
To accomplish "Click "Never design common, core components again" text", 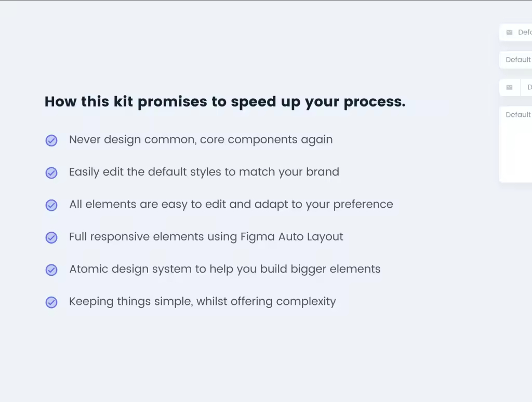I will pyautogui.click(x=201, y=140).
